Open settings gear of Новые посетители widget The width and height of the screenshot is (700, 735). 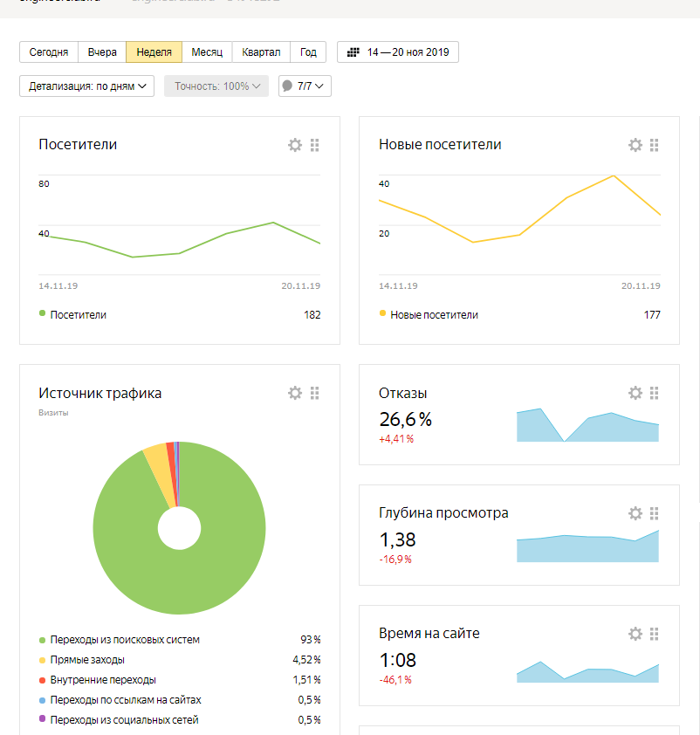[x=635, y=145]
